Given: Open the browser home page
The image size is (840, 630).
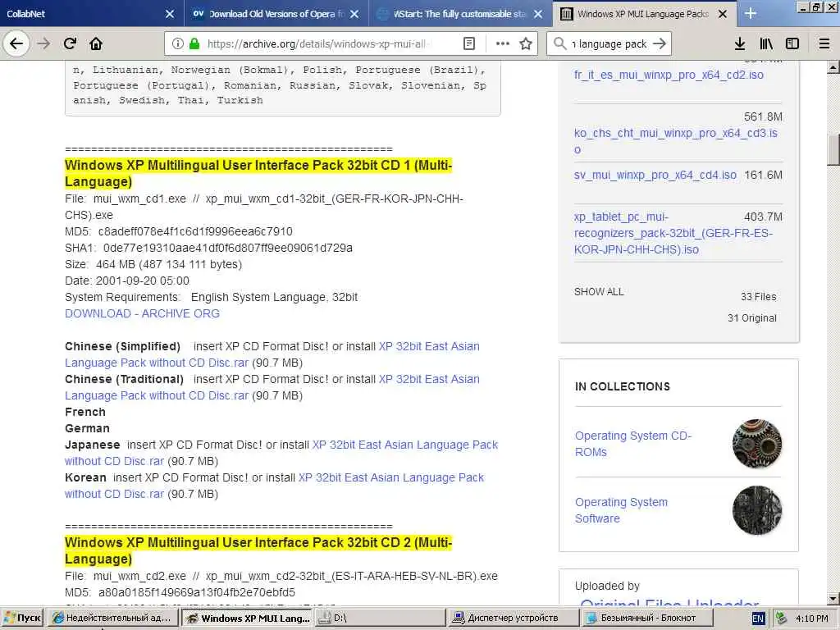Looking at the screenshot, I should point(96,44).
